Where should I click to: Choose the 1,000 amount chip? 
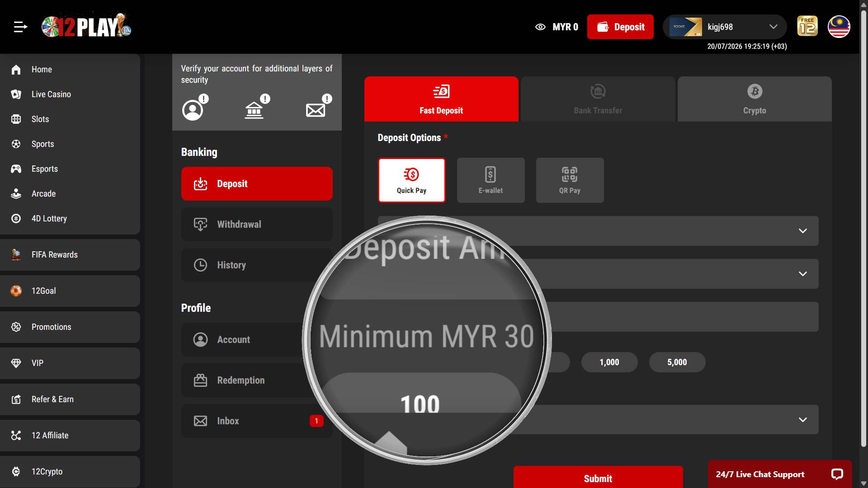(x=609, y=362)
